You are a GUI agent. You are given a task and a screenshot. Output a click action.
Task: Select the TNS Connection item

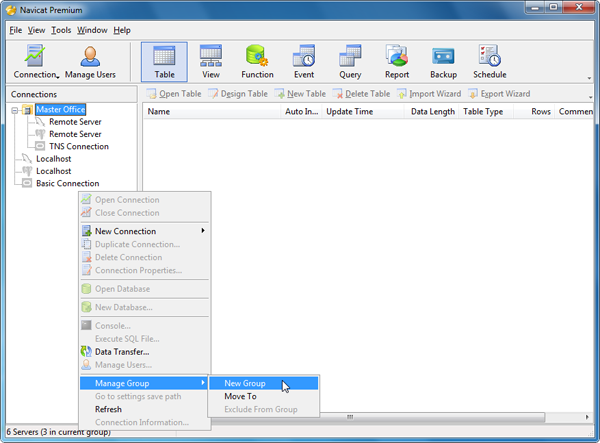click(79, 147)
